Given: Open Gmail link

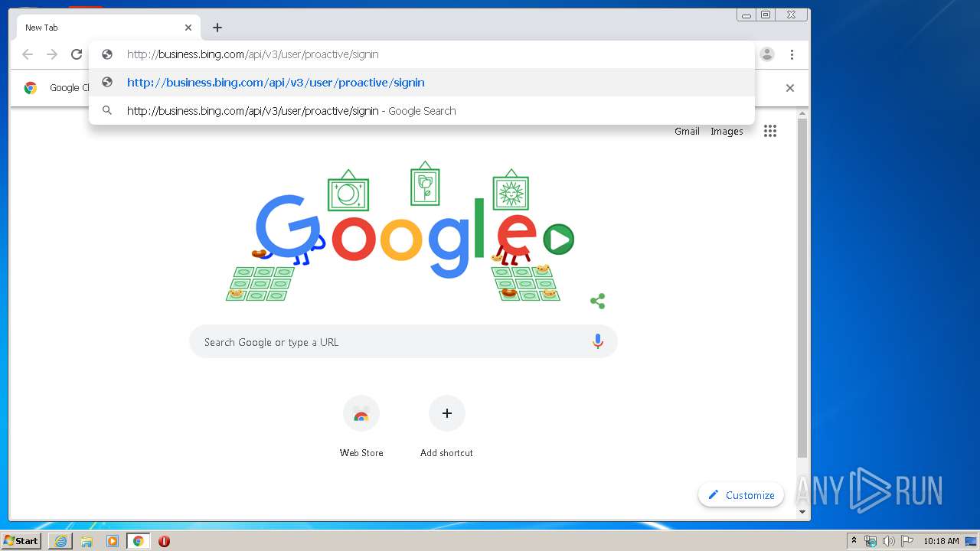Looking at the screenshot, I should click(687, 132).
